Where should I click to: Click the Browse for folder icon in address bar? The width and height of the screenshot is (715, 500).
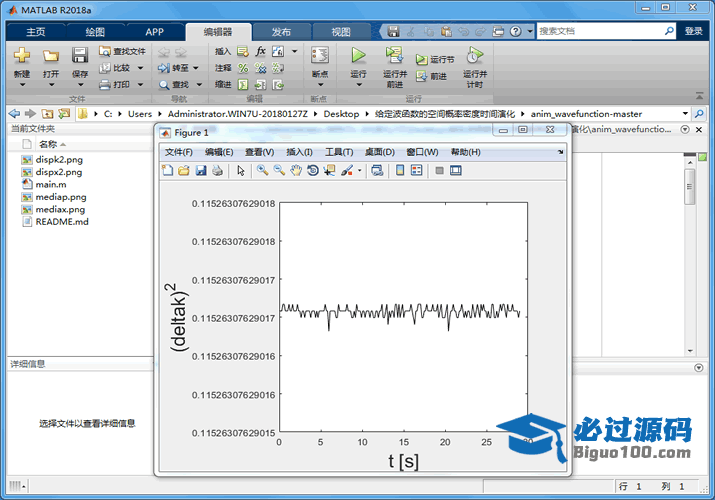click(64, 113)
